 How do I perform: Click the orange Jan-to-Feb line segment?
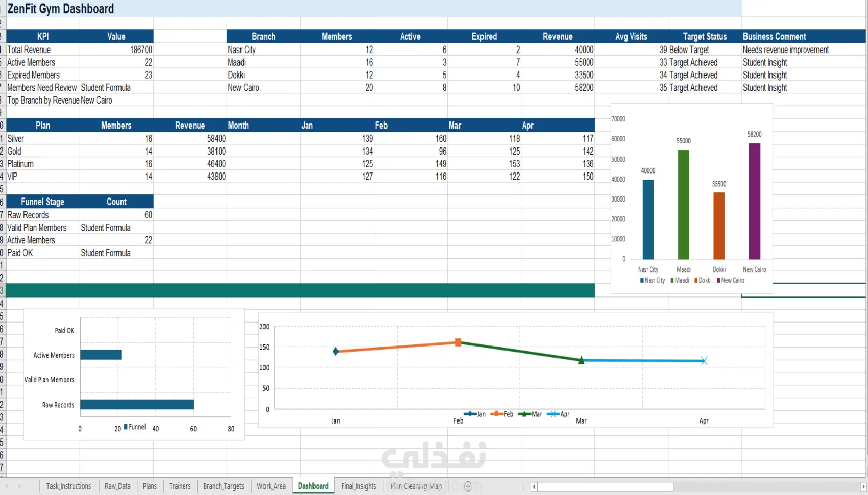pos(397,347)
